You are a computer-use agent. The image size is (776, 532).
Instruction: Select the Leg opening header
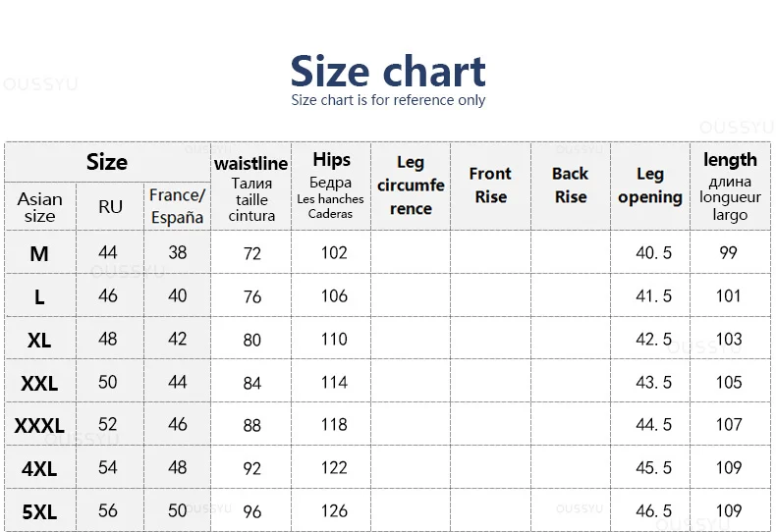coord(650,186)
